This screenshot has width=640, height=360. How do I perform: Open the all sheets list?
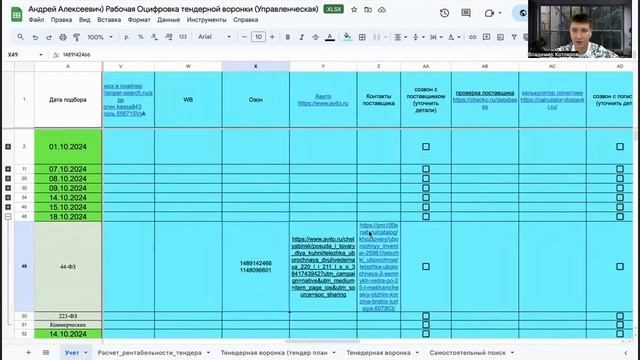tap(46, 352)
